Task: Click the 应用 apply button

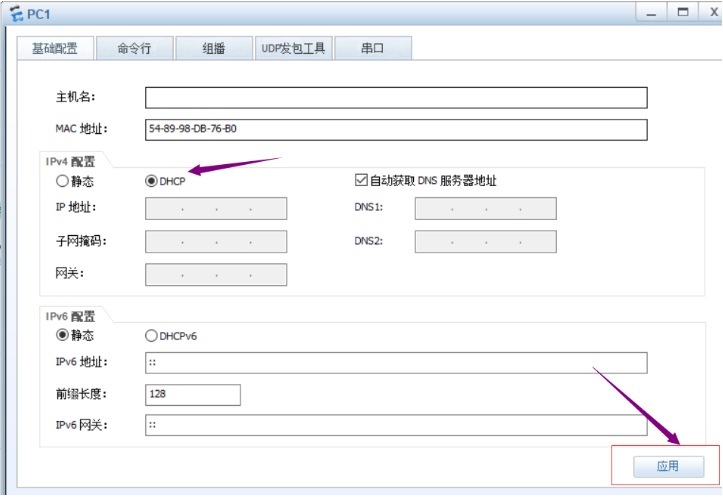Action: [x=669, y=467]
